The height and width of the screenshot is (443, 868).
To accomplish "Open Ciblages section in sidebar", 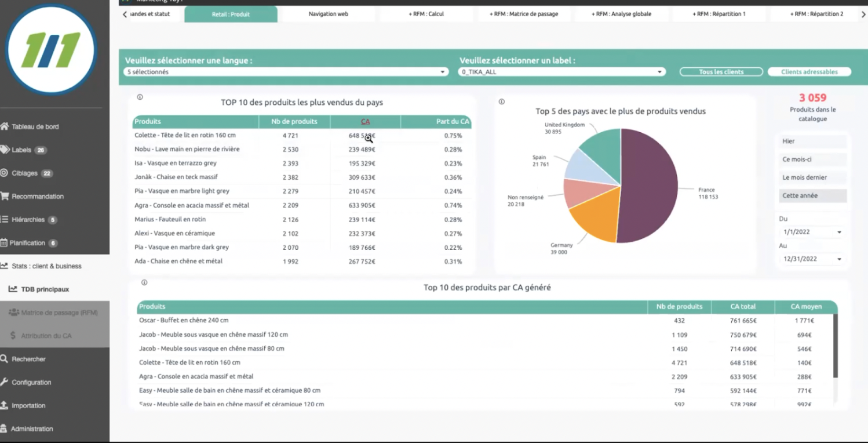I will pos(24,173).
